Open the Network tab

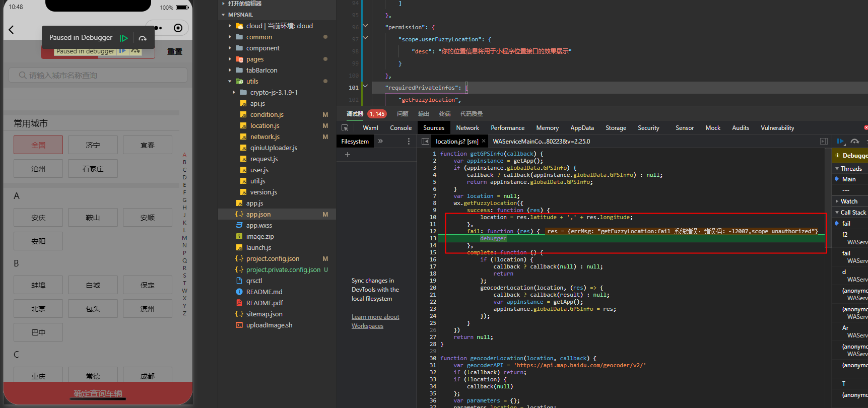coord(468,128)
